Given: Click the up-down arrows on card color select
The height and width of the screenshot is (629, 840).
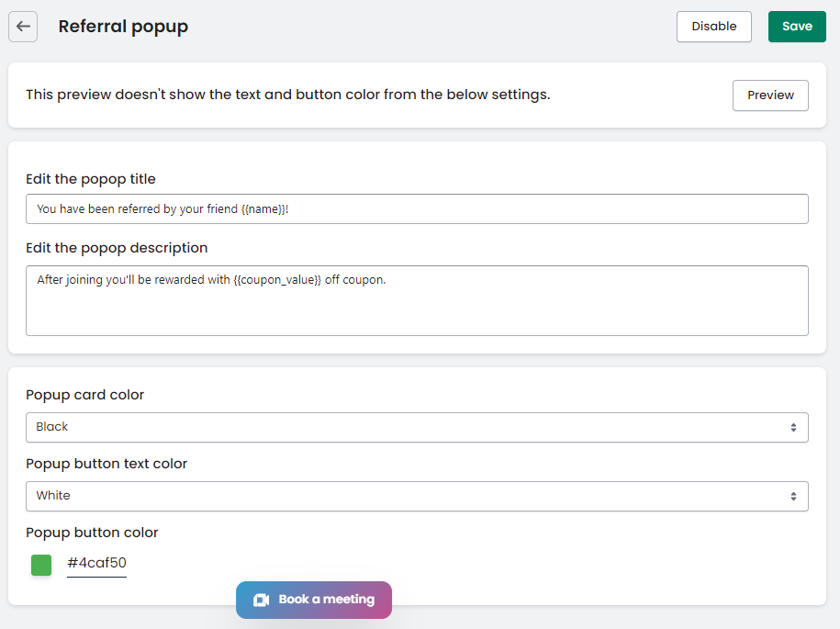Looking at the screenshot, I should (x=793, y=427).
